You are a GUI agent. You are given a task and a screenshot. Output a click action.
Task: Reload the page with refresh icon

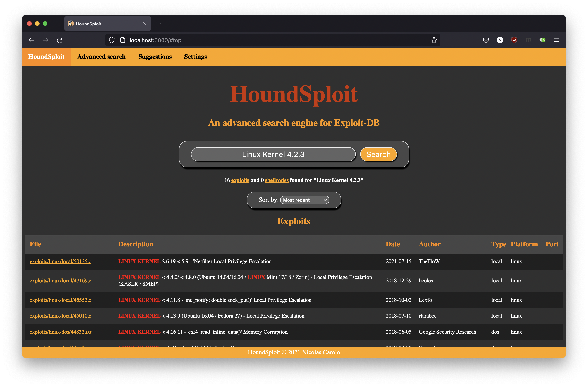coord(60,40)
